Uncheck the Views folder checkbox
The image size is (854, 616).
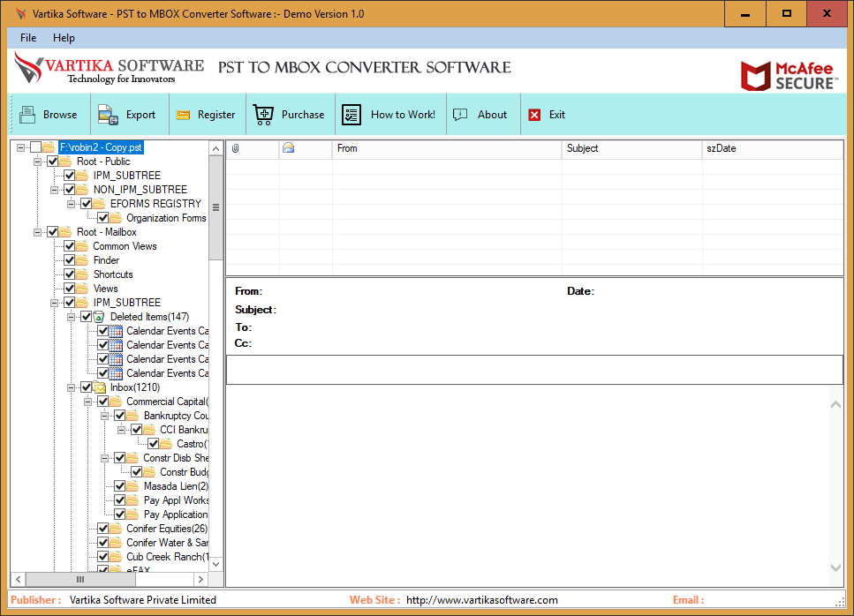(70, 289)
